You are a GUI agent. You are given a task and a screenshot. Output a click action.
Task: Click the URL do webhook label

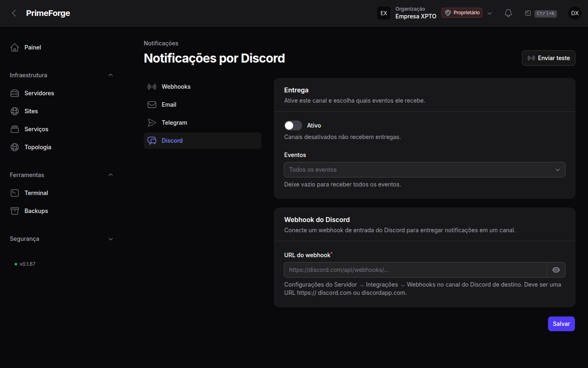click(x=307, y=255)
